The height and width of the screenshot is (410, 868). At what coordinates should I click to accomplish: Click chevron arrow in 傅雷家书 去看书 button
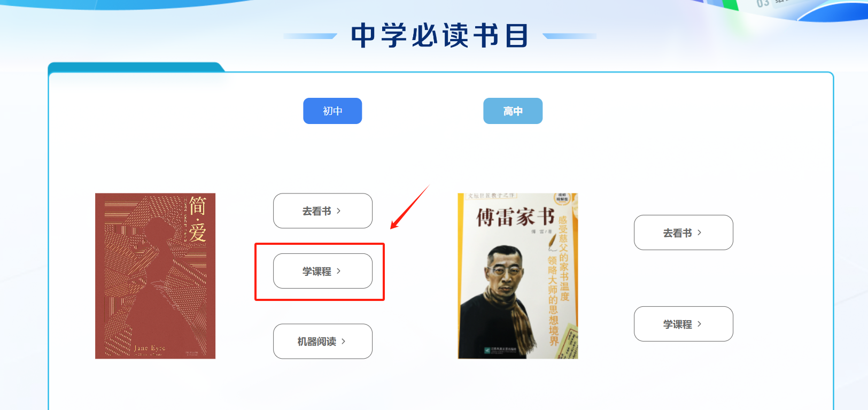pyautogui.click(x=699, y=233)
